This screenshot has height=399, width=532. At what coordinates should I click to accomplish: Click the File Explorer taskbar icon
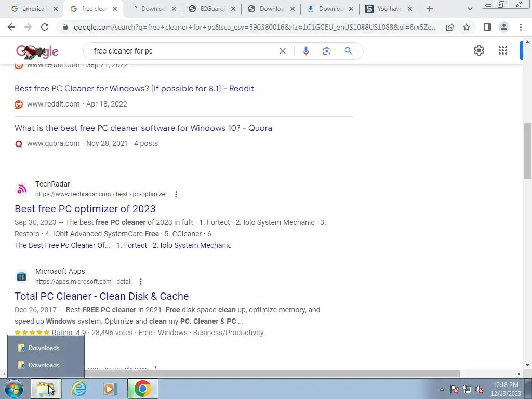click(45, 389)
